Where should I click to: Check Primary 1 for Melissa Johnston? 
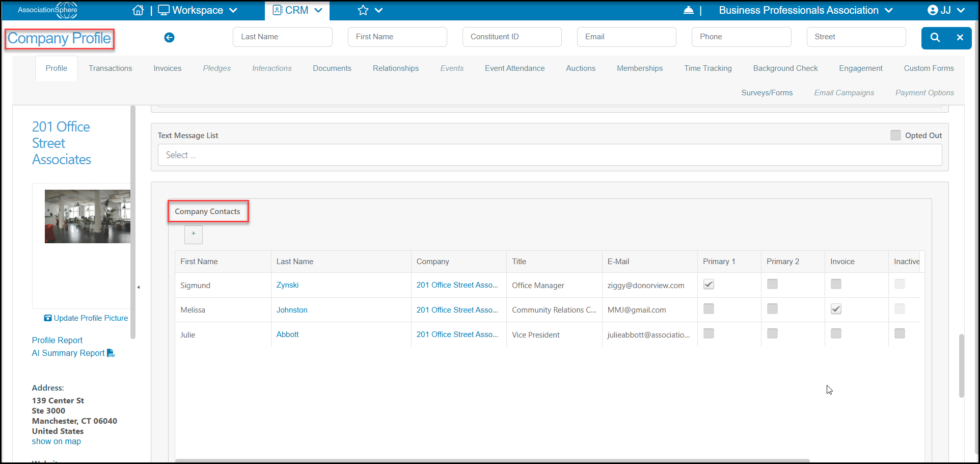(709, 309)
